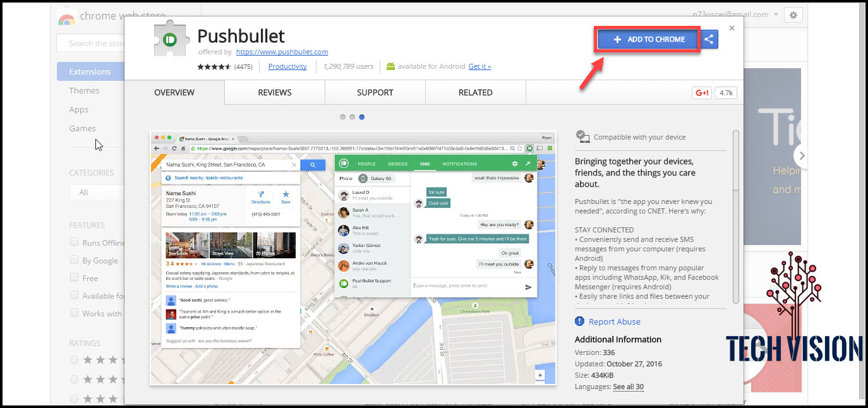Close the Pushbullet extension dialog

click(732, 28)
